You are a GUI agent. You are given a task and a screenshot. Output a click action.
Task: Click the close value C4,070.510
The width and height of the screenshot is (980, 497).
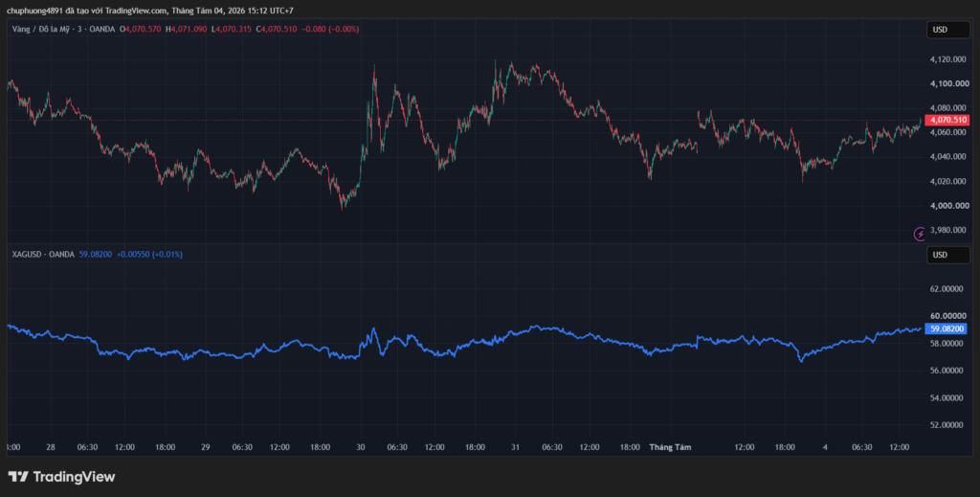[277, 29]
